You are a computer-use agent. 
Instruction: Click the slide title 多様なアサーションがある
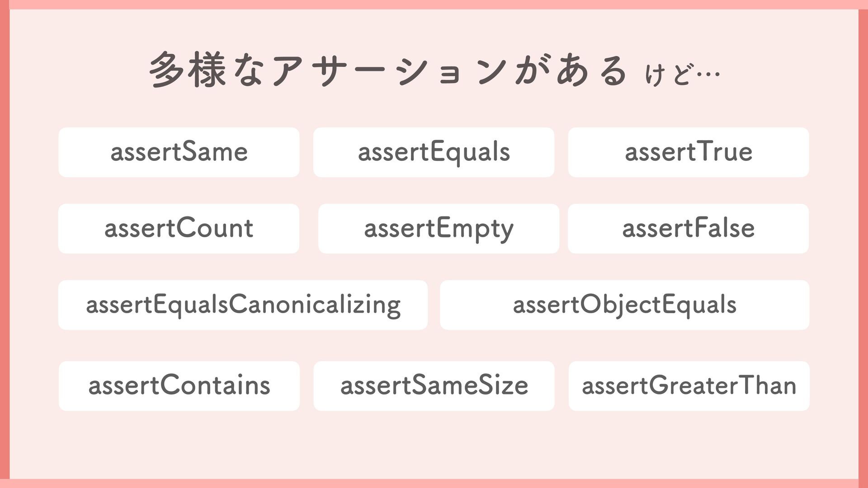point(388,70)
